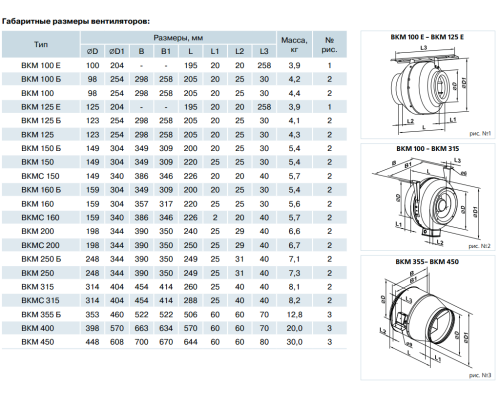500x400 pixels.
Task: Select row label 'ВКМ 100 Е'
Action: pyautogui.click(x=41, y=65)
